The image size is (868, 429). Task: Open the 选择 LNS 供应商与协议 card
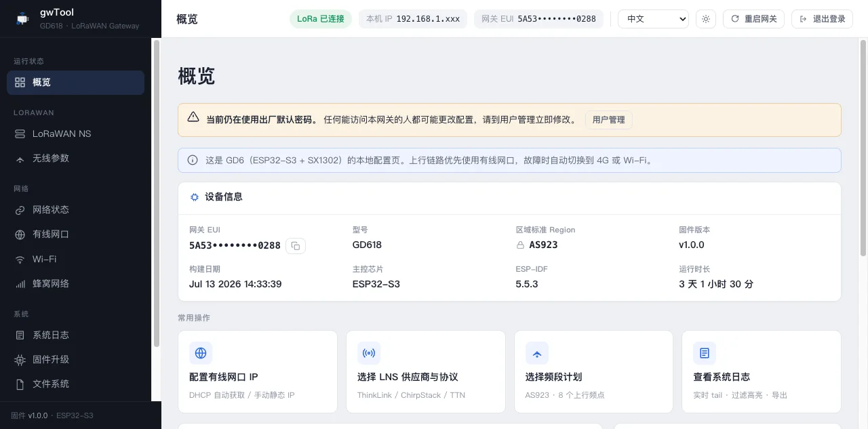426,371
